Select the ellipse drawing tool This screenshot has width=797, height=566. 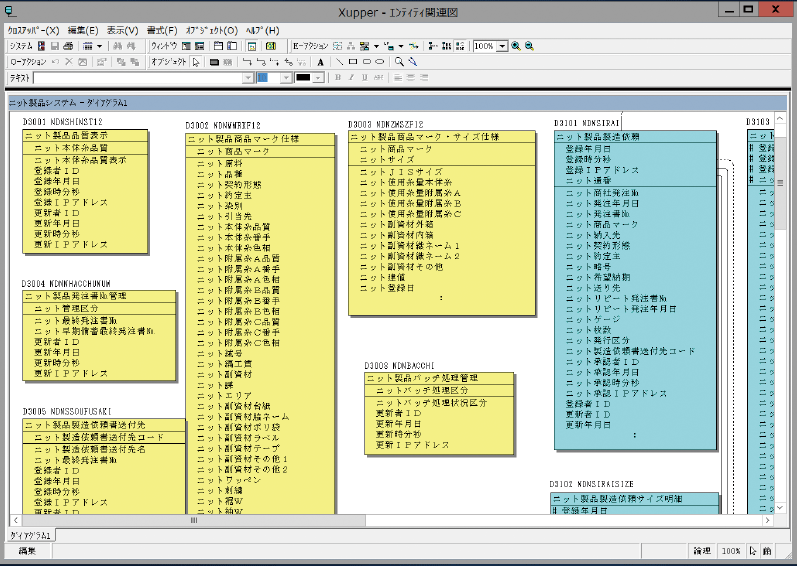(380, 62)
